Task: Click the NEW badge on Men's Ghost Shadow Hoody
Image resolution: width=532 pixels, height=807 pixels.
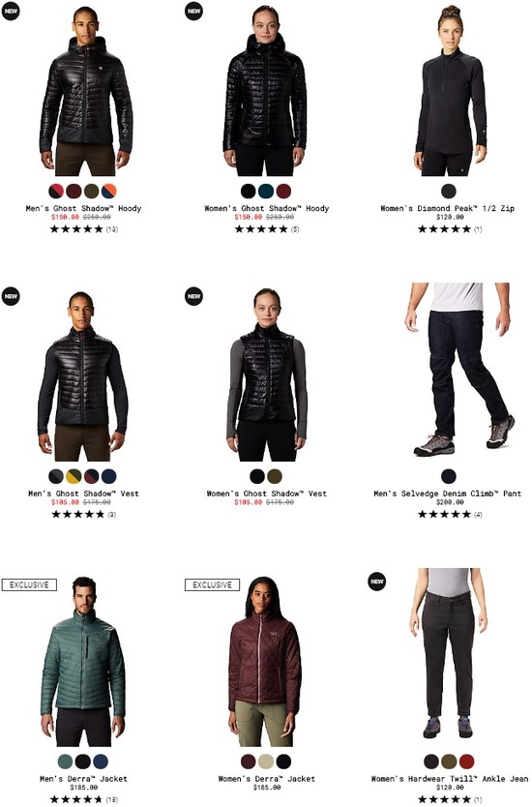Action: coord(11,11)
